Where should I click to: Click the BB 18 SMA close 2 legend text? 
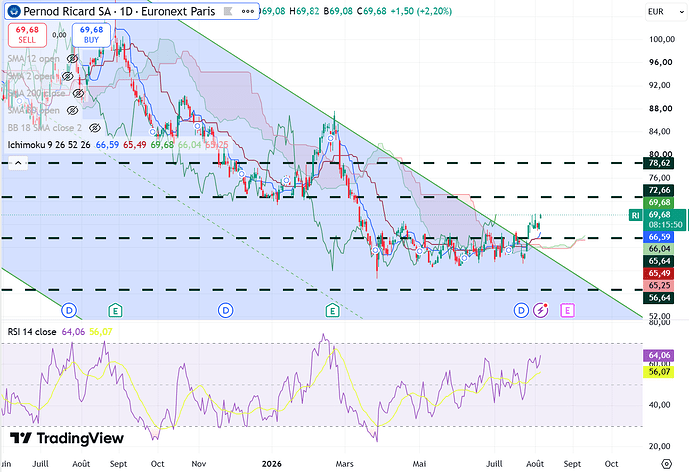[x=44, y=128]
